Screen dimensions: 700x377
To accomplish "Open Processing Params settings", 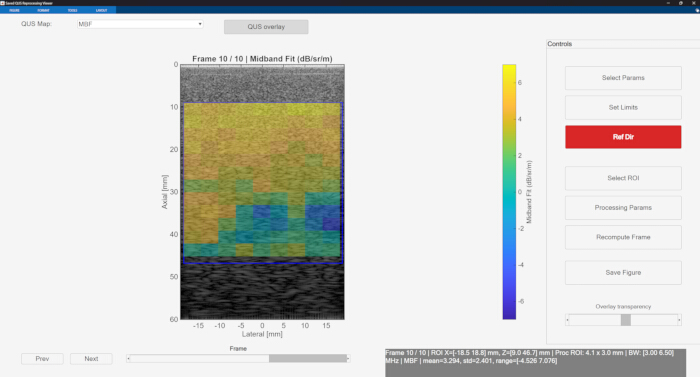I will tap(623, 207).
